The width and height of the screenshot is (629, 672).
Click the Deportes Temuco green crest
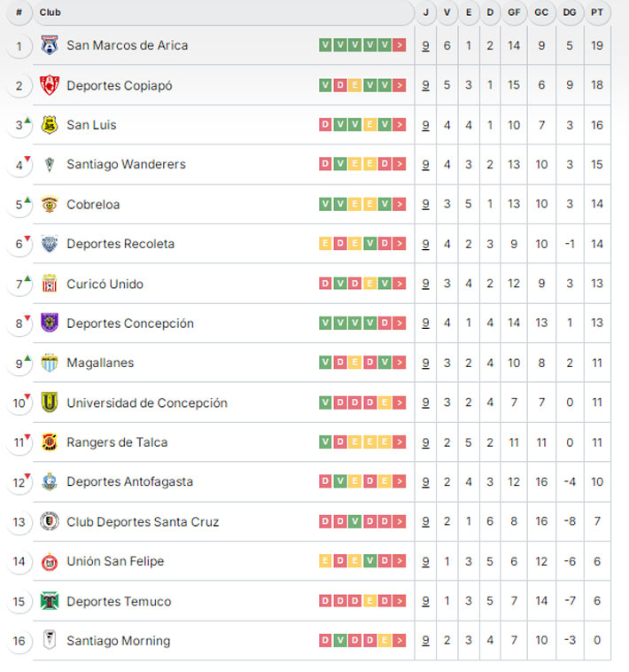pos(50,601)
